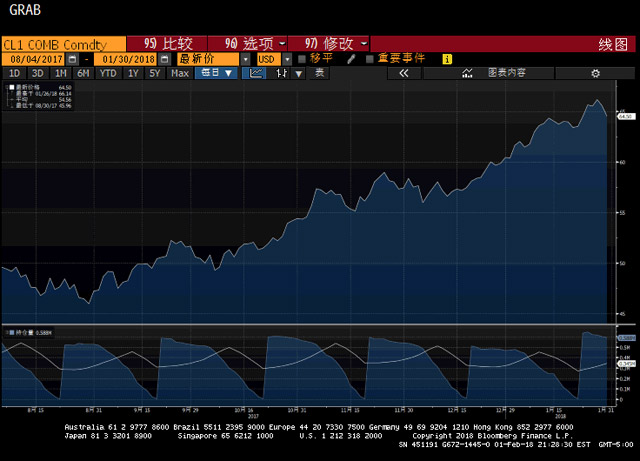The image size is (640, 461).
Task: Open the start date calendar picker icon
Action: pos(72,59)
